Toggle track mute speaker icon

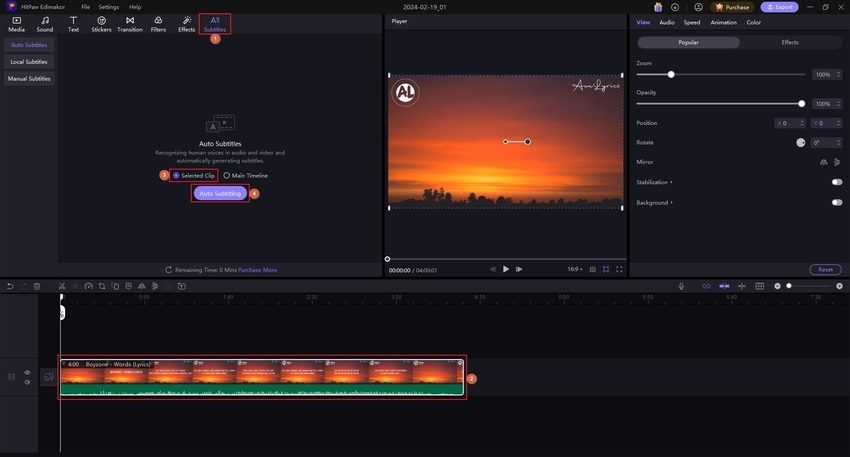[x=27, y=382]
